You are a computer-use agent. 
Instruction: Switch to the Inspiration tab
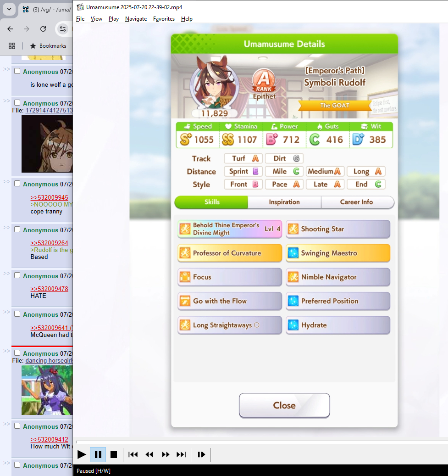tap(284, 202)
